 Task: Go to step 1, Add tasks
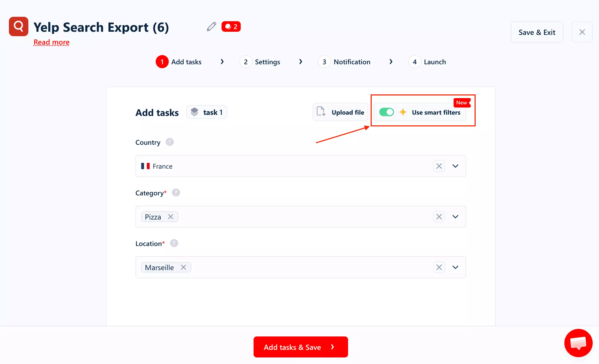tap(179, 62)
